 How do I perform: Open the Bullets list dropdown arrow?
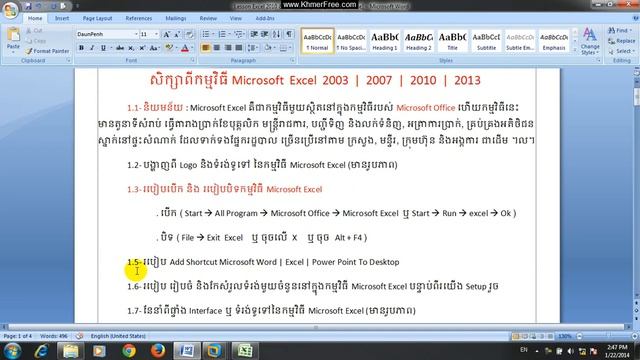212,35
